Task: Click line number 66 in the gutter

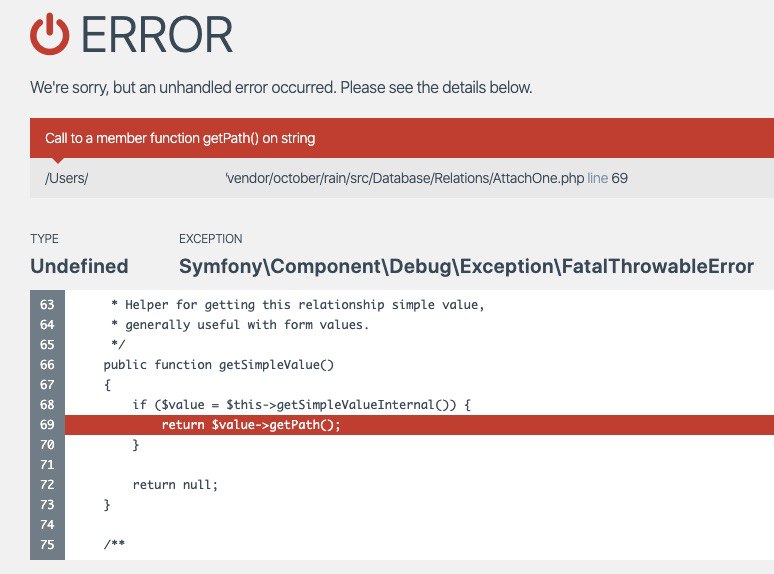Action: coord(47,365)
